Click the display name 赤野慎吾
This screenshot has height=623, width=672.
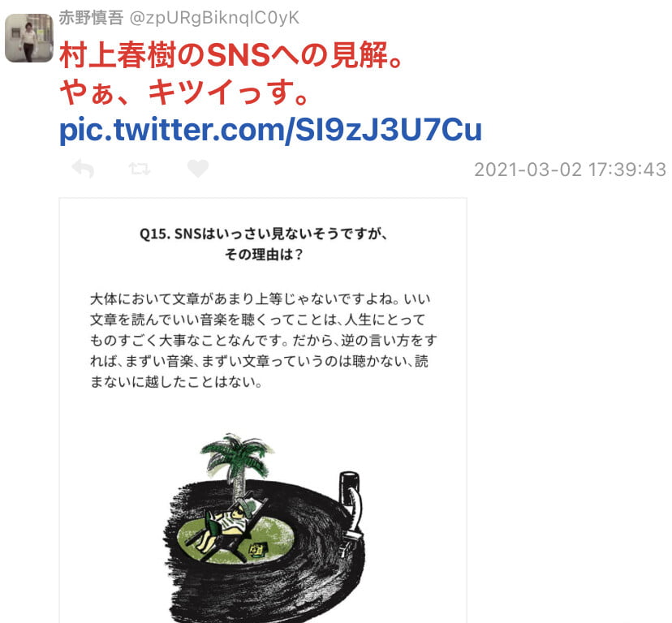(x=91, y=18)
